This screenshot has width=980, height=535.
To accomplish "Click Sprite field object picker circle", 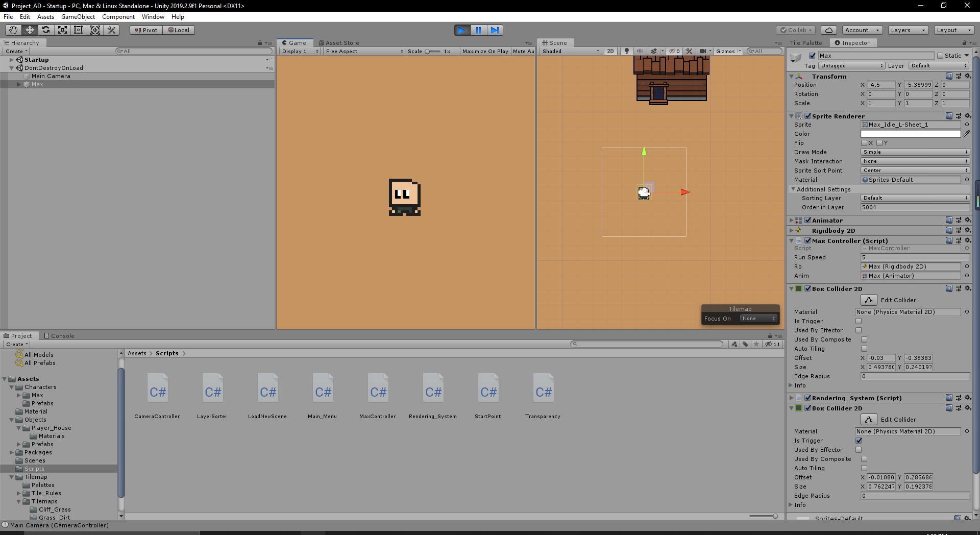I will pyautogui.click(x=967, y=125).
